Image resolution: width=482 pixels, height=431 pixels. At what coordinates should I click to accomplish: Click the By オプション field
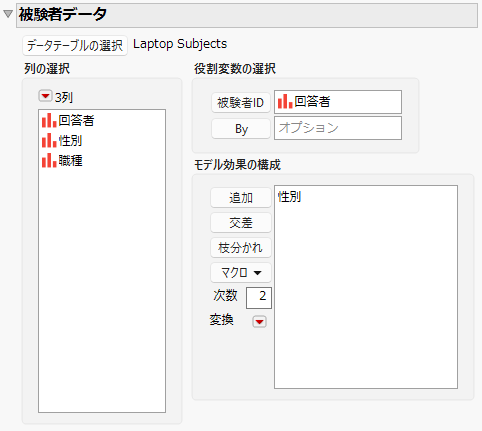(338, 128)
